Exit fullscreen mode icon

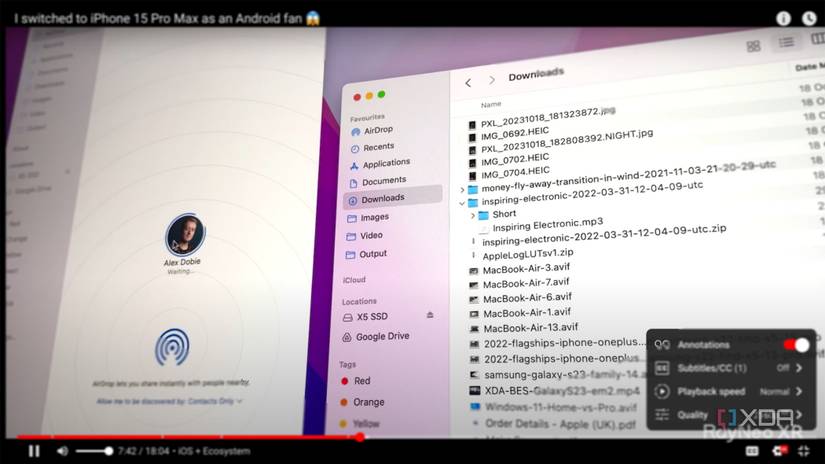804,451
